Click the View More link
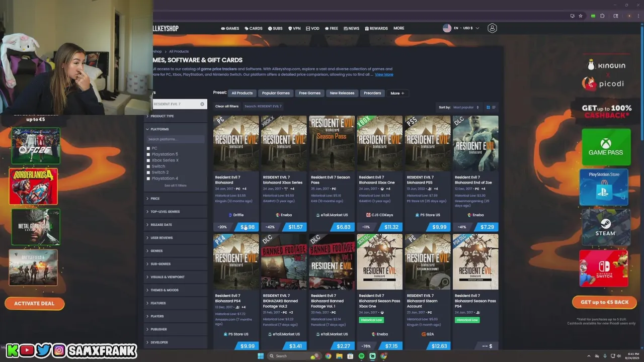This screenshot has width=644, height=362. [x=384, y=74]
